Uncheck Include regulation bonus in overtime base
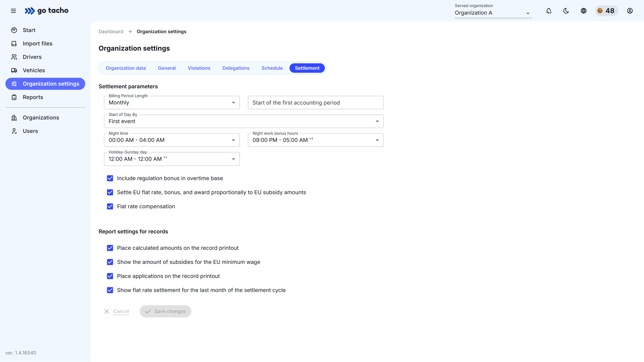 (x=110, y=178)
